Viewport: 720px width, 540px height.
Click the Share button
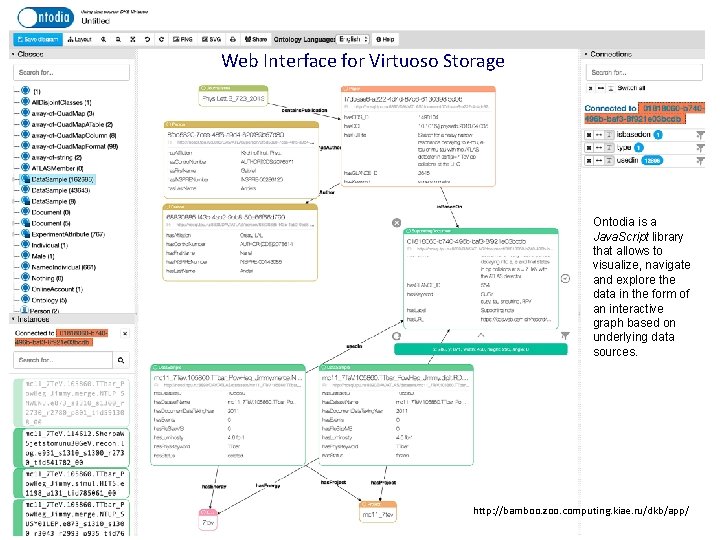[256, 39]
